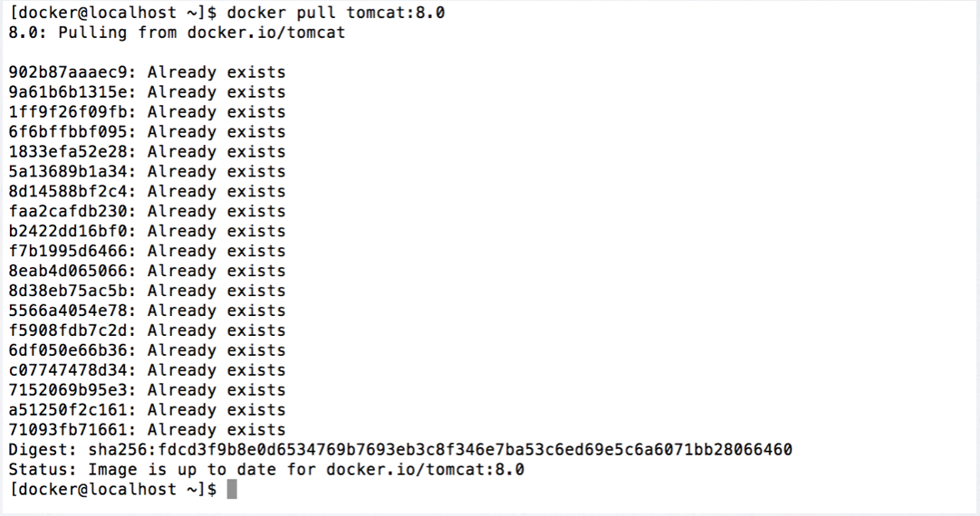Click layer ID c07747478d34

point(69,370)
